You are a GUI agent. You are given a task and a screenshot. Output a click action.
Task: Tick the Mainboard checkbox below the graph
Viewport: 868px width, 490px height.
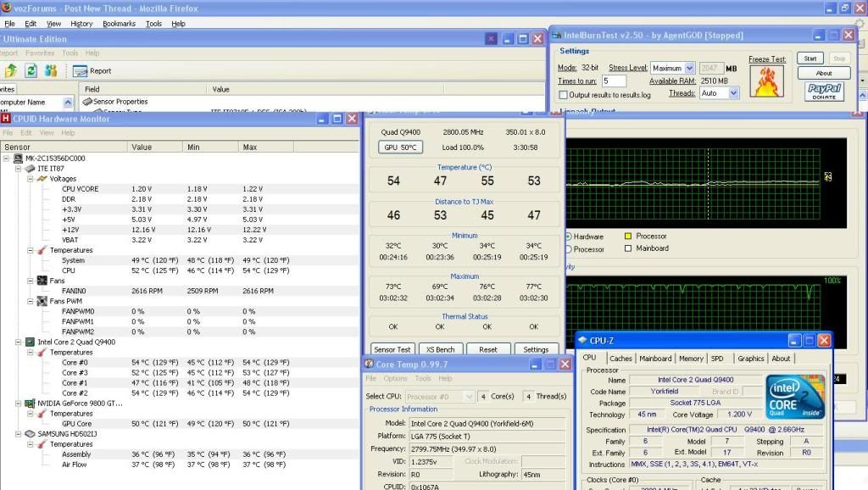pyautogui.click(x=628, y=248)
